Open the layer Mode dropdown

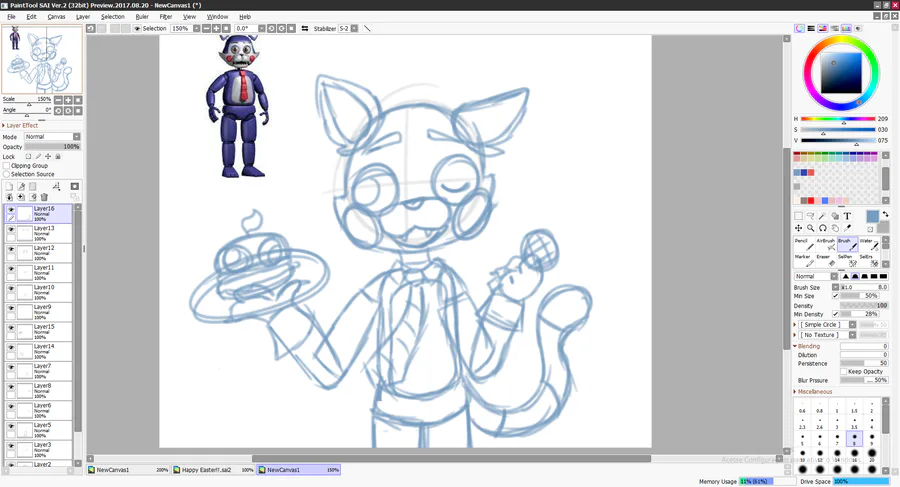[52, 137]
